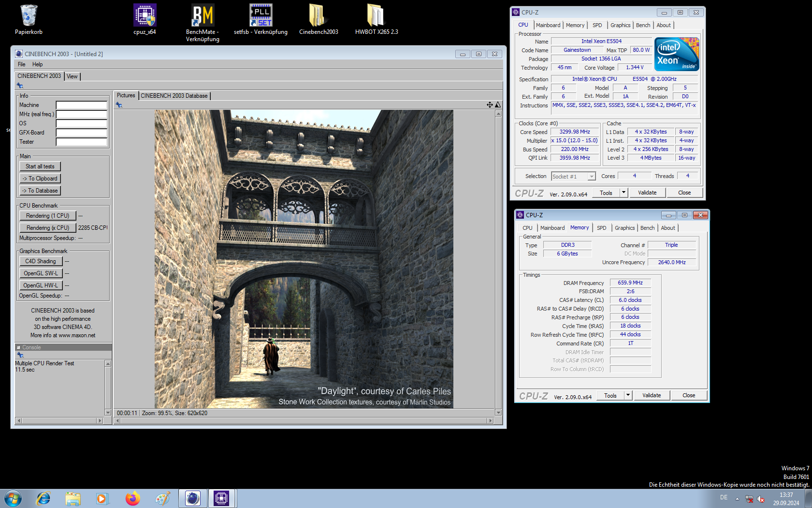Open Bench tab in upper CPU-Z
Viewport: 812px width, 508px height.
[643, 25]
